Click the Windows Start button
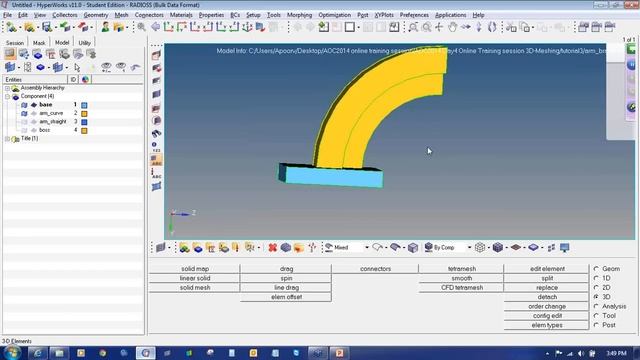640x360 pixels. (12, 353)
